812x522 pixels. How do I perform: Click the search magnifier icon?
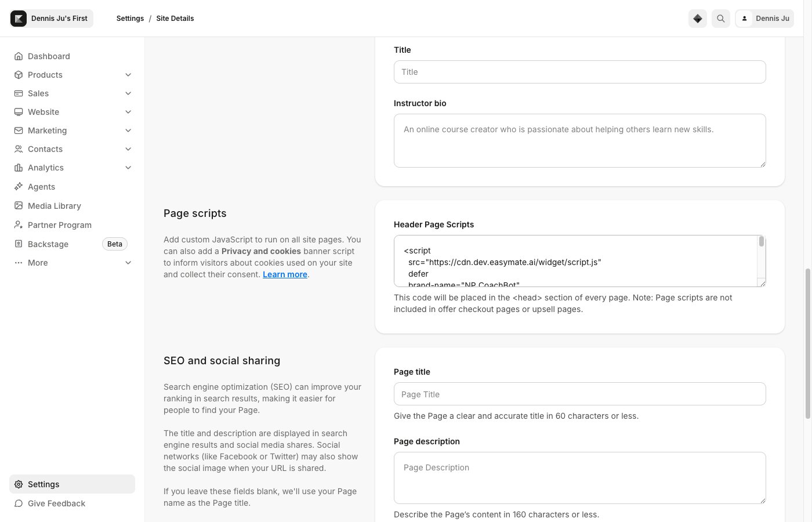point(721,19)
